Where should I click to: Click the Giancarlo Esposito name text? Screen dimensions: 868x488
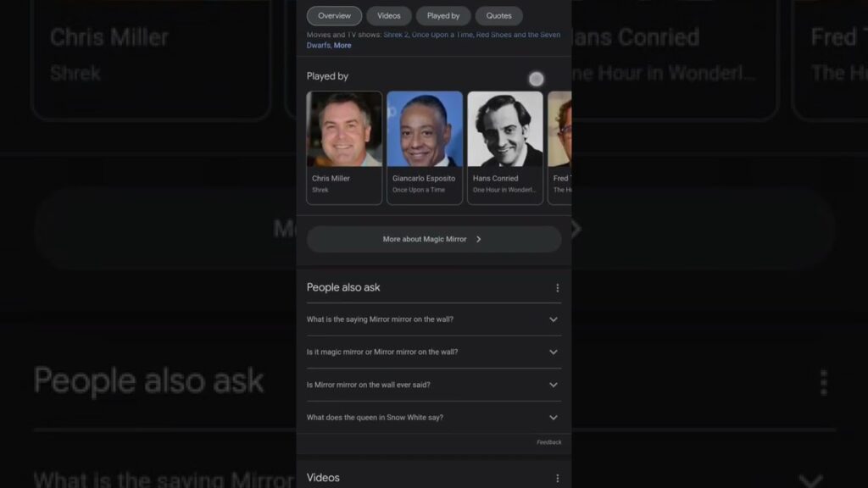[424, 178]
